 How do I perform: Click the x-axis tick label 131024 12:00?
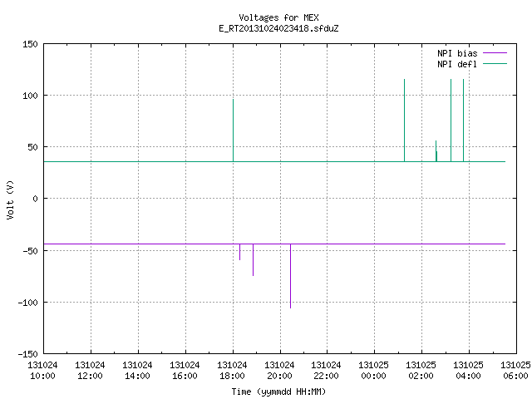(90, 371)
